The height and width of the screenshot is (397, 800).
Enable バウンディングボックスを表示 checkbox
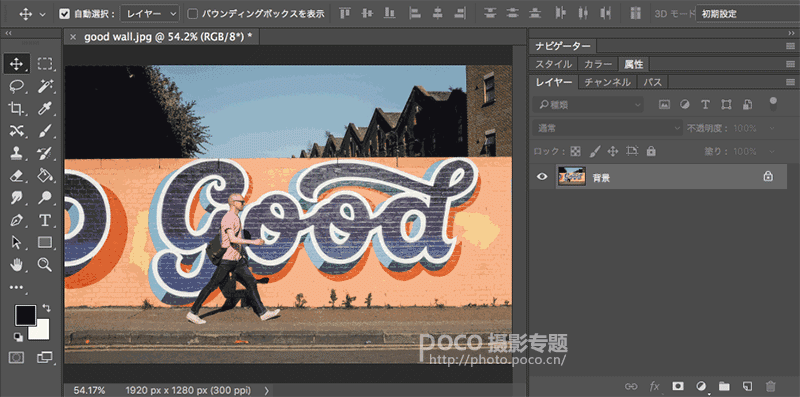tap(192, 14)
